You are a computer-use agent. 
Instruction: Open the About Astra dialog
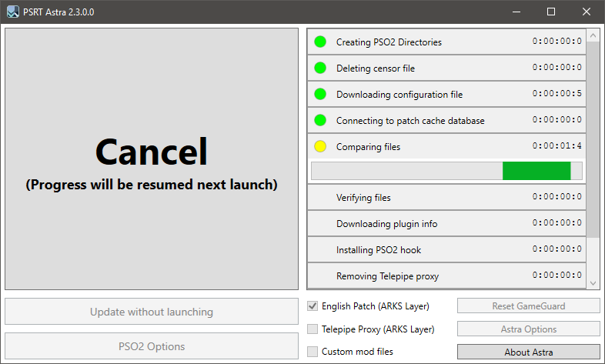pos(529,352)
